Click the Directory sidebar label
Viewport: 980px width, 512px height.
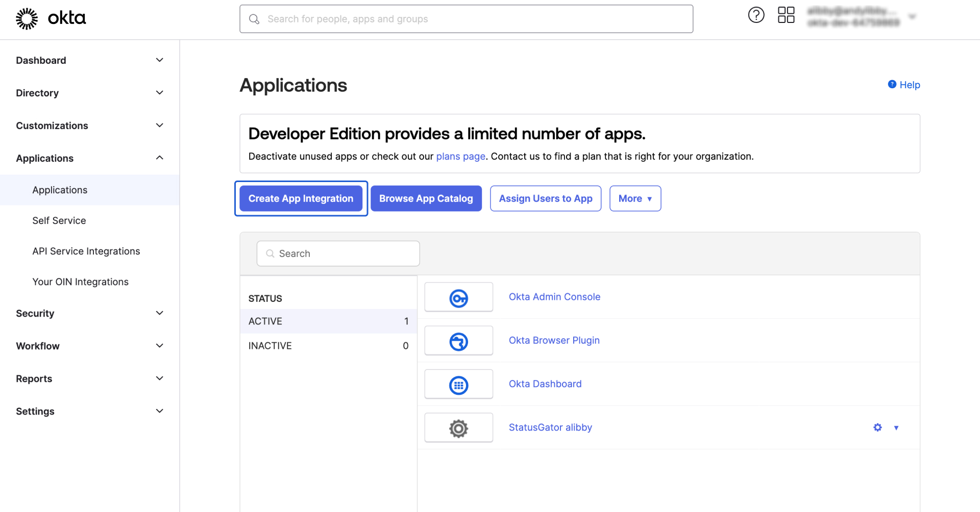tap(37, 93)
